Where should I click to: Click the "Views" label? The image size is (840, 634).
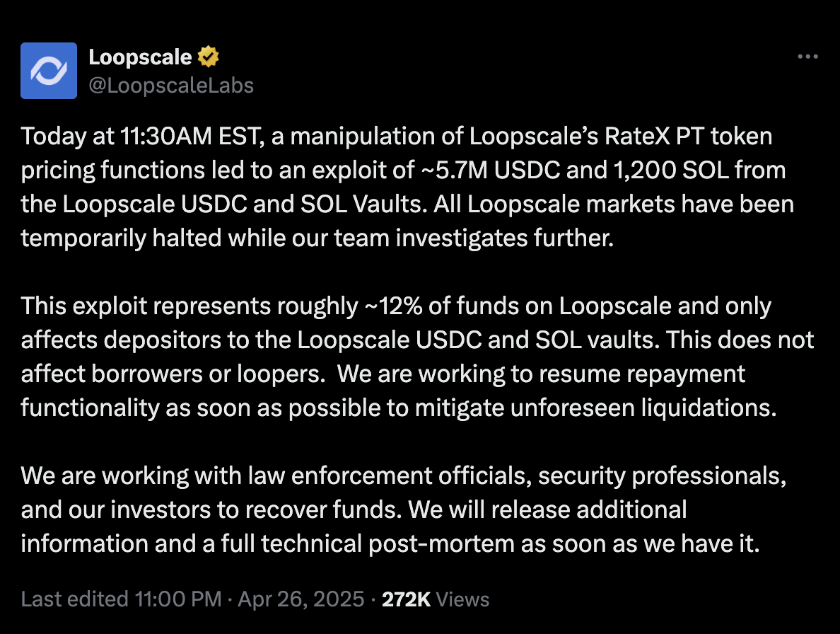coord(462,599)
